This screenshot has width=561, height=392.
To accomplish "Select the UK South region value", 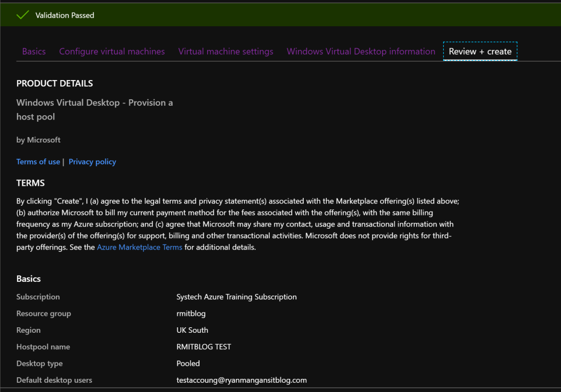I will click(192, 330).
